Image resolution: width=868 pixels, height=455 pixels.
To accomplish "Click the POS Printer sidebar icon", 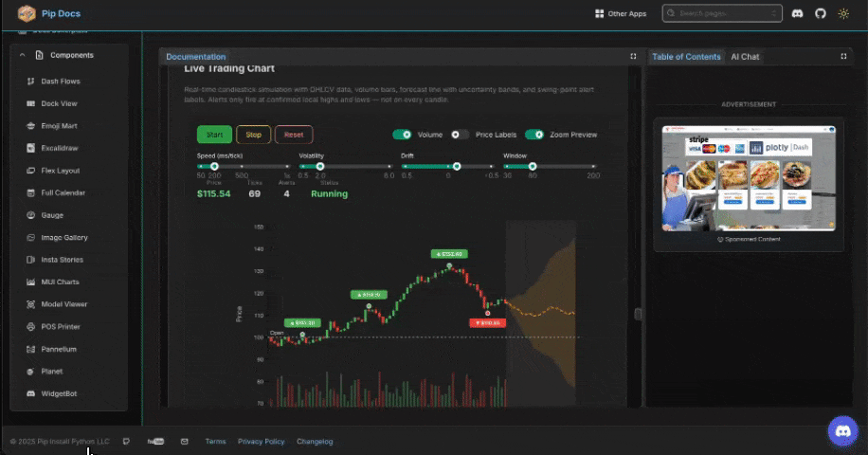I will (x=30, y=327).
